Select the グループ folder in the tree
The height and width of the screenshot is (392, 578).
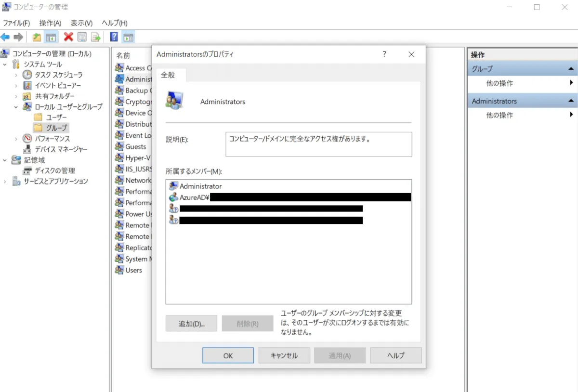pyautogui.click(x=51, y=128)
